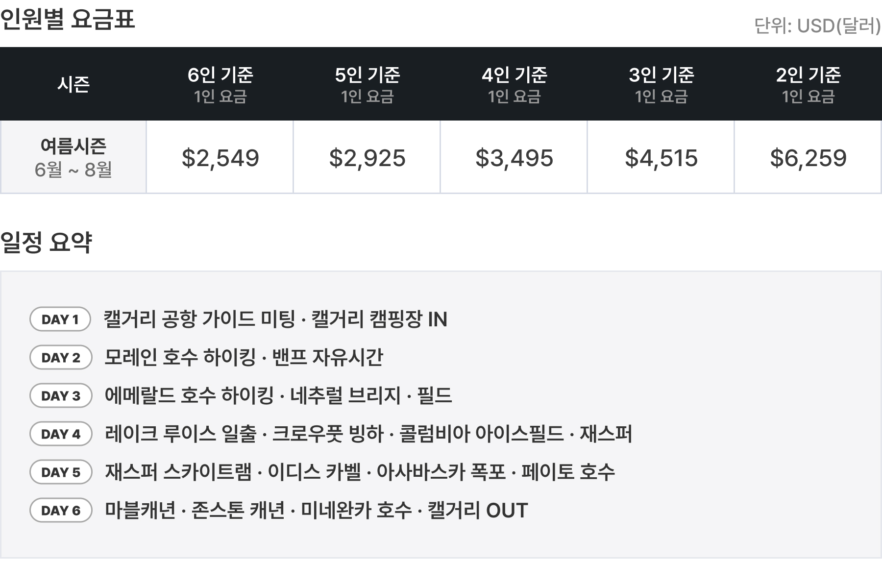Viewport: 882px width, 588px height.
Task: Click the 인원별 요금표 heading
Action: [68, 20]
